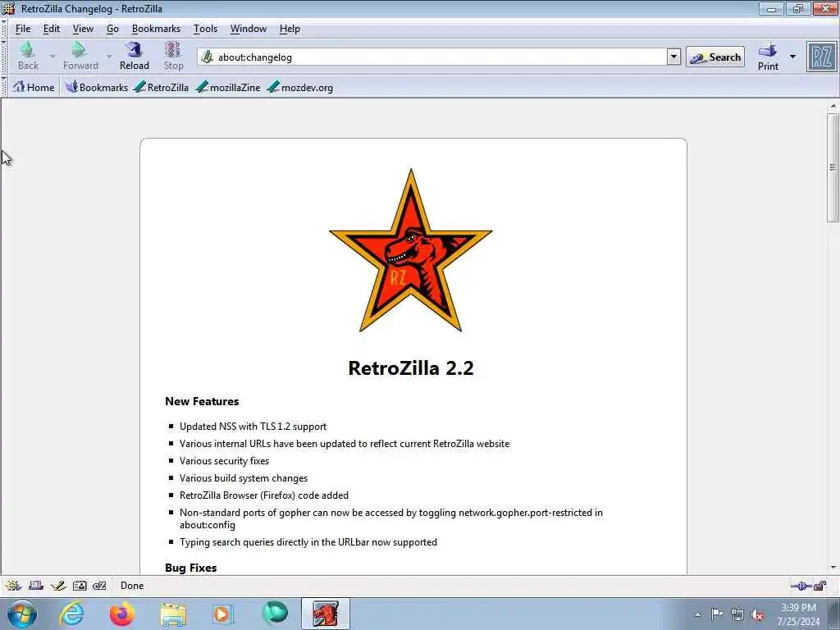Screen dimensions: 840x630
Task: Open ChatZilla IRC icon in status bar
Action: (x=99, y=586)
